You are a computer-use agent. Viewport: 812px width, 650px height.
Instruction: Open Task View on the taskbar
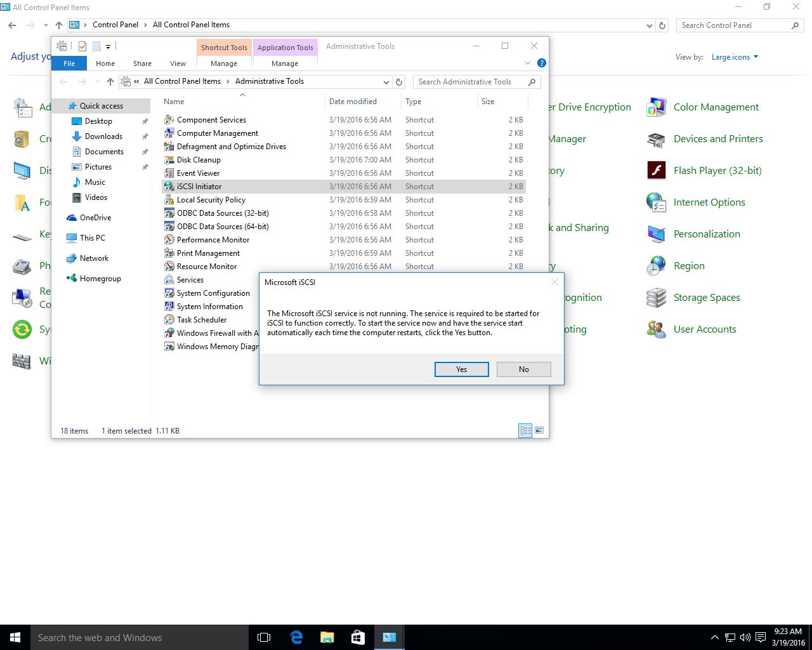click(x=264, y=637)
